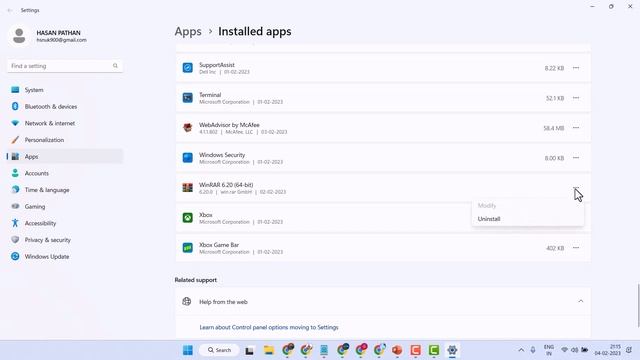Open more options for Terminal
640x360 pixels.
pyautogui.click(x=576, y=98)
